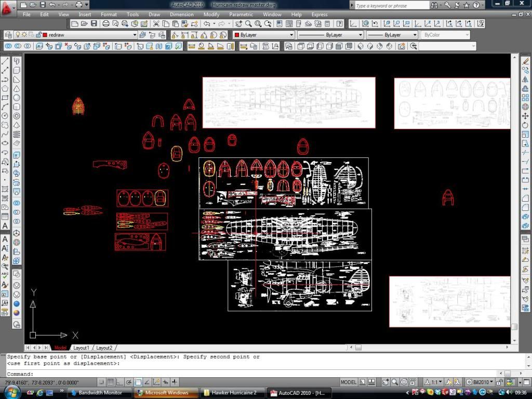The image size is (532, 399).
Task: Toggle Lineweight display in status bar
Action: [175, 382]
